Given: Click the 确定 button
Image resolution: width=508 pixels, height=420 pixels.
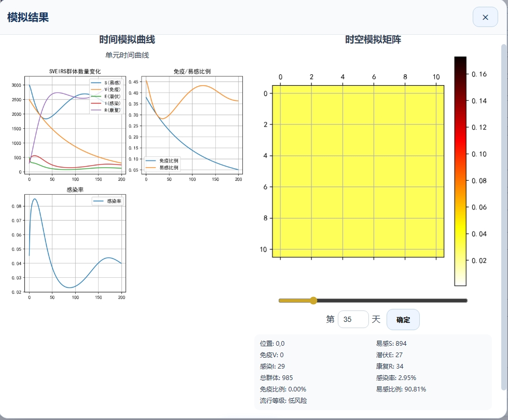Looking at the screenshot, I should [403, 320].
